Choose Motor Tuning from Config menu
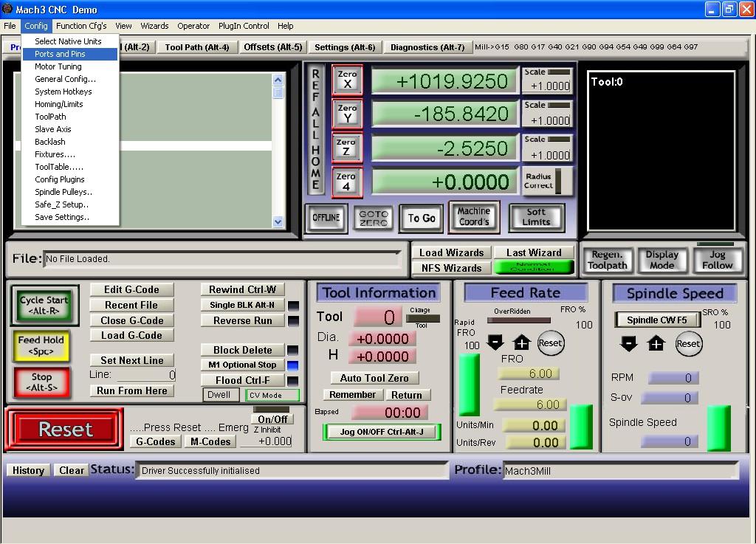Viewport: 756px width, 544px height. [70, 66]
